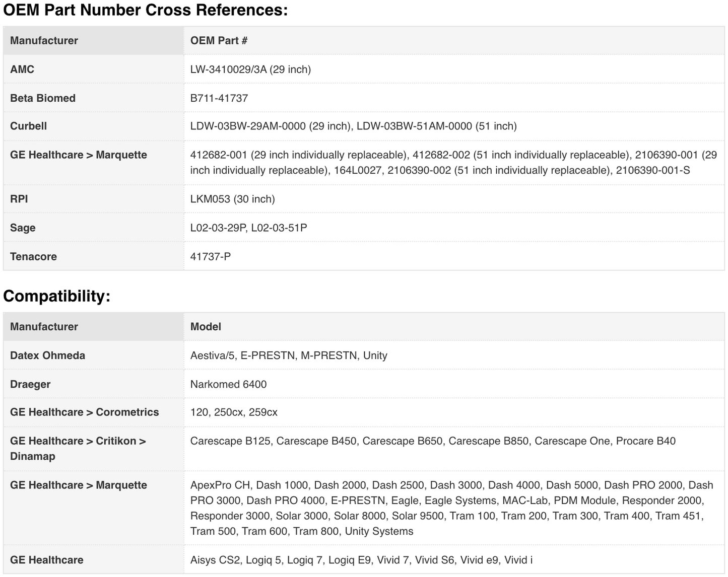Click the AMC manufacturer cell
Viewport: 728px width, 577px height.
[94, 69]
